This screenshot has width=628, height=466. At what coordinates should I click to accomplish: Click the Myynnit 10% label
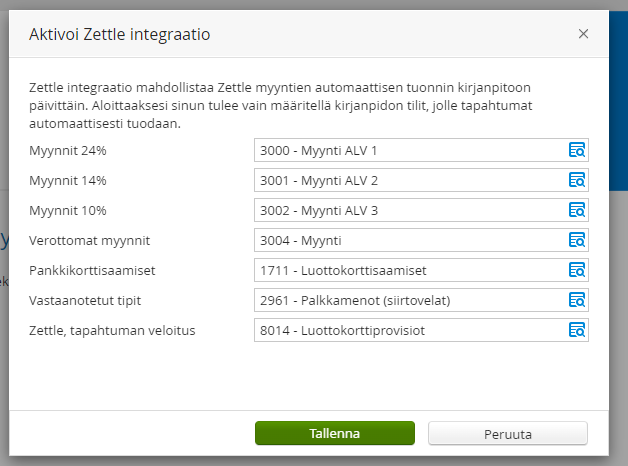click(68, 211)
